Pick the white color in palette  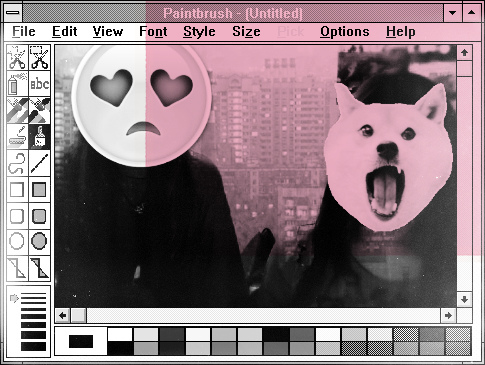coord(120,334)
